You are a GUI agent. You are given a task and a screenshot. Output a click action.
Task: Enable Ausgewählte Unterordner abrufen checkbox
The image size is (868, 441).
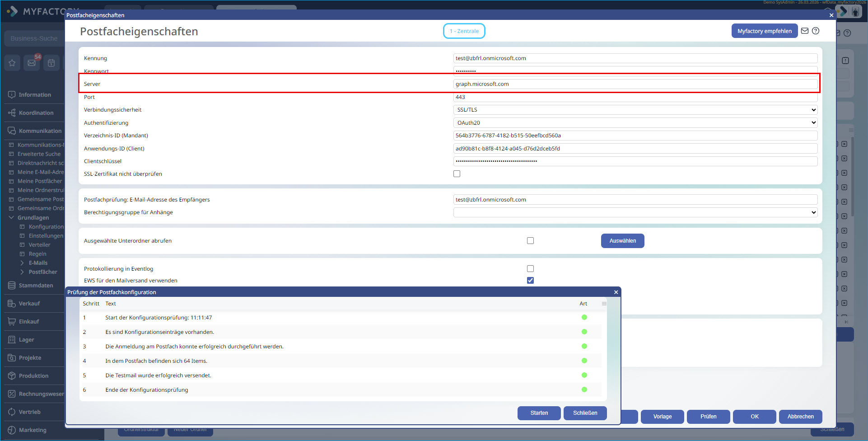click(x=531, y=241)
